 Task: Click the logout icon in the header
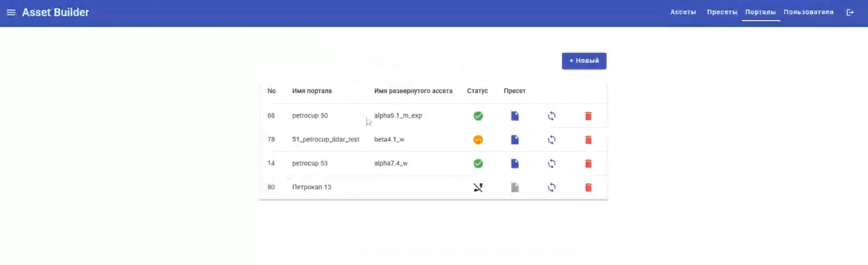click(850, 12)
